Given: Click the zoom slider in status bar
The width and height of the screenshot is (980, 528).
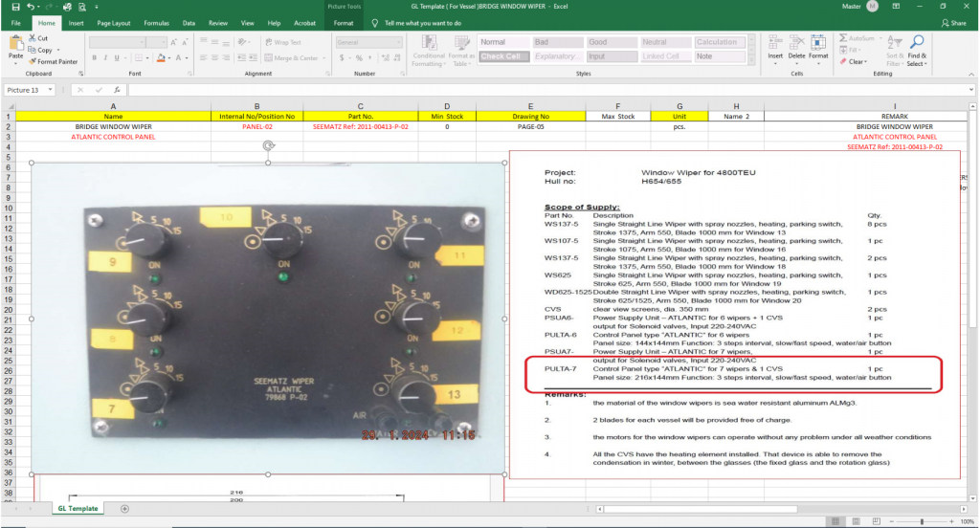Looking at the screenshot, I should click(921, 521).
